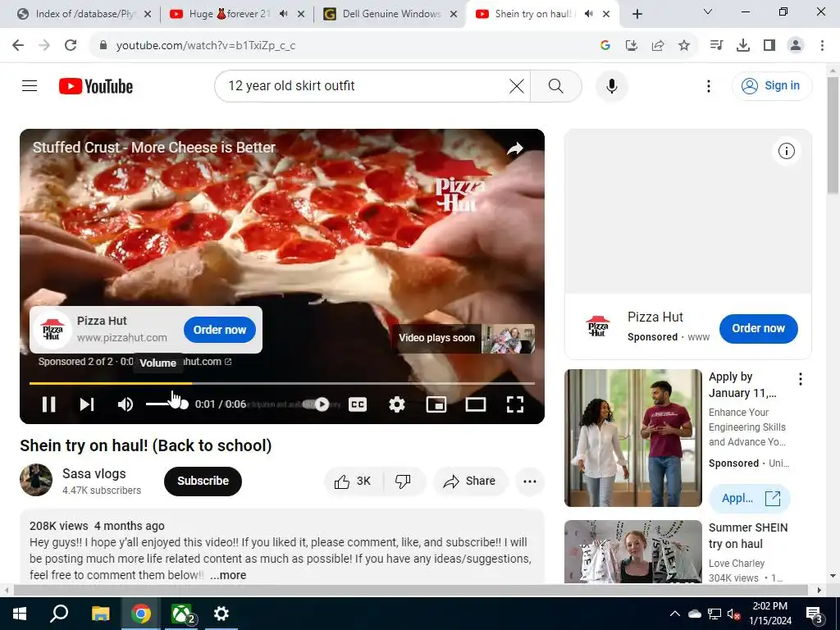This screenshot has height=630, width=840.
Task: Skip to next video
Action: 87,404
